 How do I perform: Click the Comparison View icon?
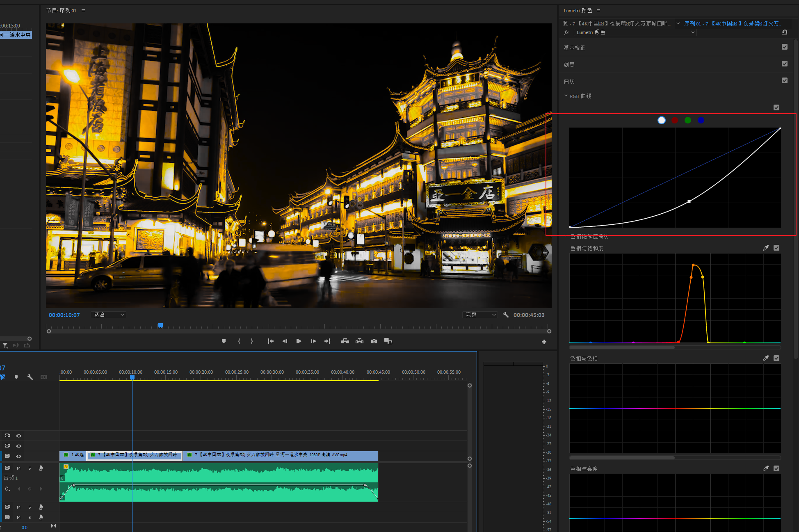point(388,341)
